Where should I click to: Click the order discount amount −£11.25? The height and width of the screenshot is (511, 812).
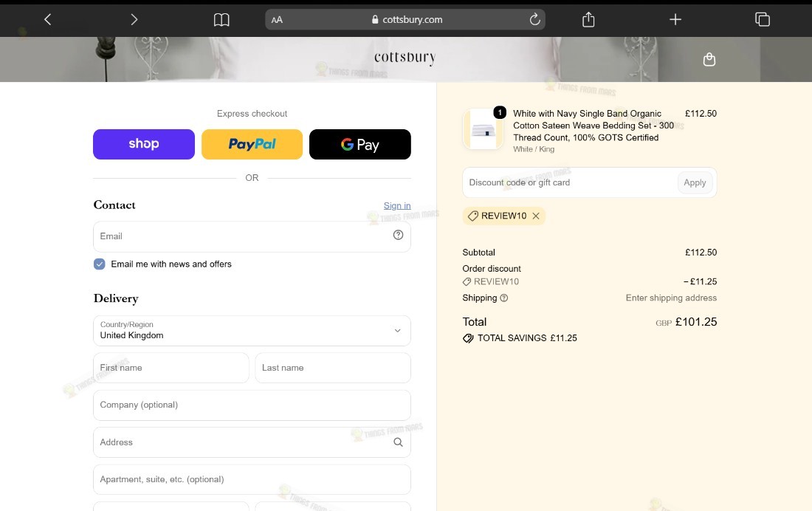pyautogui.click(x=700, y=282)
